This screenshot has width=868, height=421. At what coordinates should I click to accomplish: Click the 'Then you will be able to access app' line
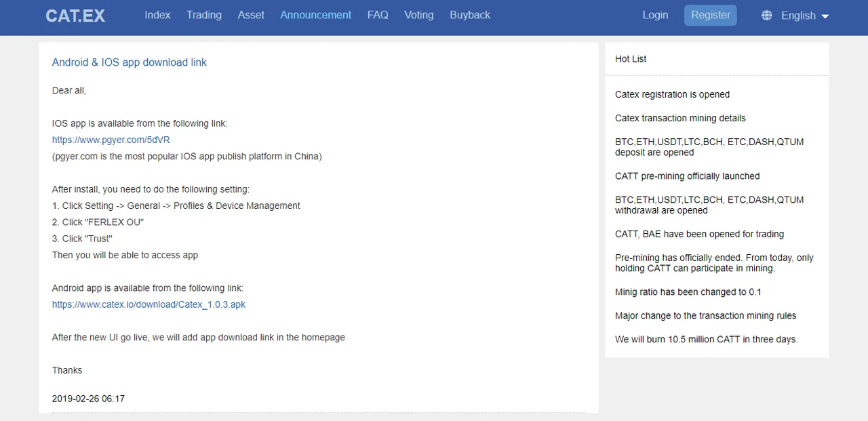125,256
